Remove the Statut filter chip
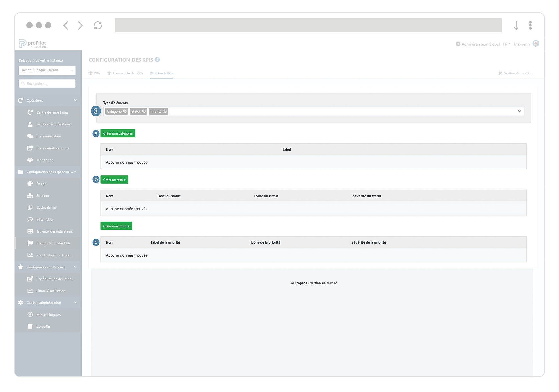559x392 pixels. click(x=144, y=111)
